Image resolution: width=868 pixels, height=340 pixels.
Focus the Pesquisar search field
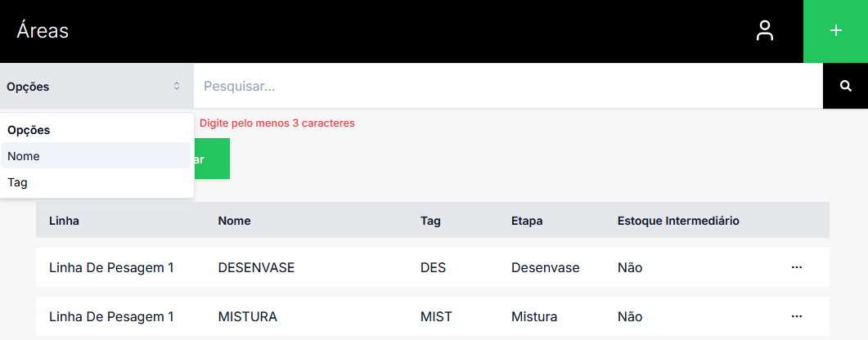[x=507, y=86]
